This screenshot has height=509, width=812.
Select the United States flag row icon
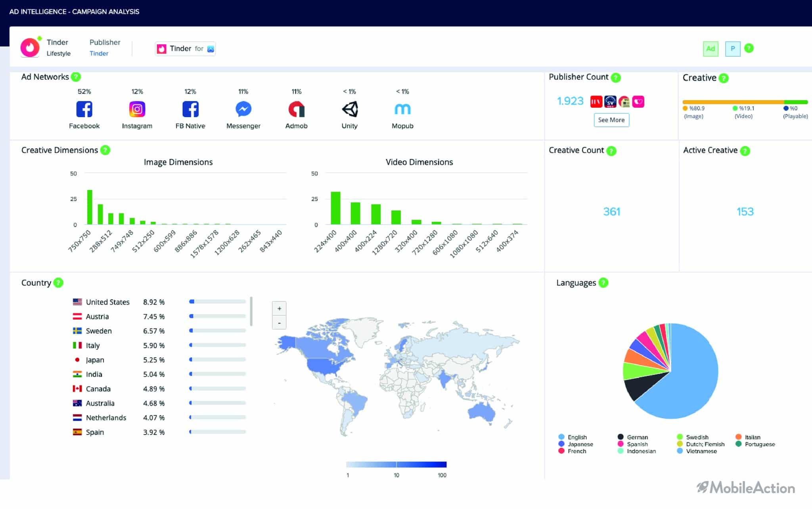pyautogui.click(x=77, y=302)
